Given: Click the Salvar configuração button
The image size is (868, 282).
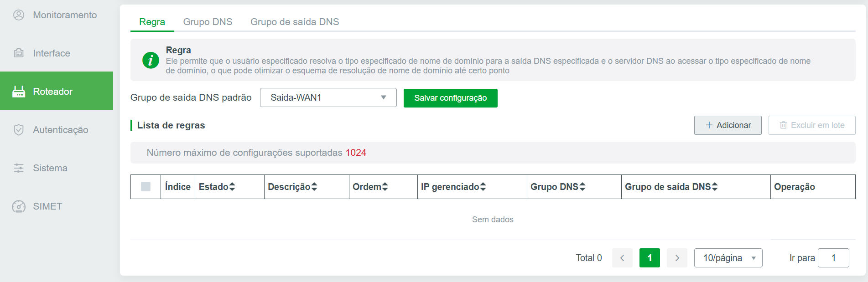Looking at the screenshot, I should pos(450,98).
